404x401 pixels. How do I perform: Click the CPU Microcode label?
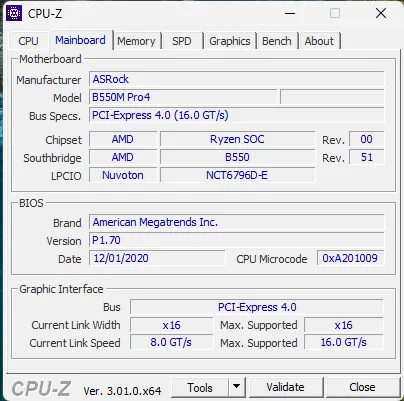272,259
